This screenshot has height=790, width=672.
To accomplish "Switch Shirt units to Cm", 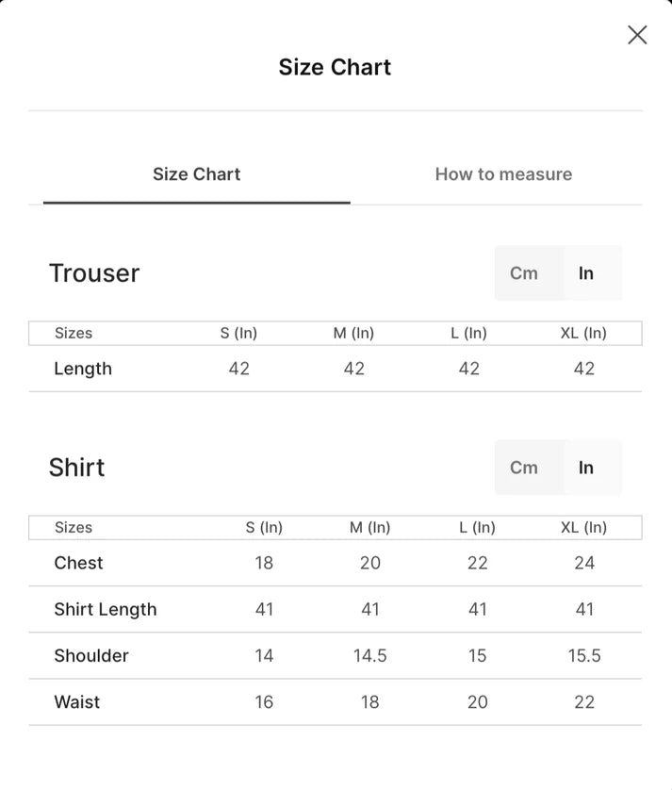I will coord(524,468).
